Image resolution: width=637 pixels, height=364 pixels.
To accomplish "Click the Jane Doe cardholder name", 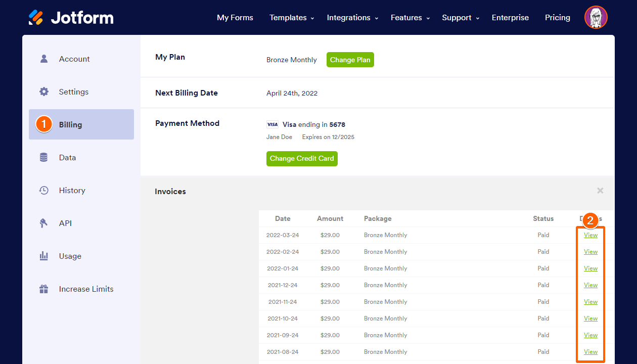I will [x=280, y=137].
